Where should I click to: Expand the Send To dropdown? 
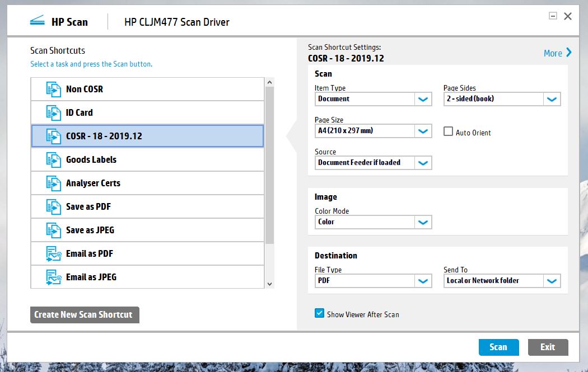[502, 281]
